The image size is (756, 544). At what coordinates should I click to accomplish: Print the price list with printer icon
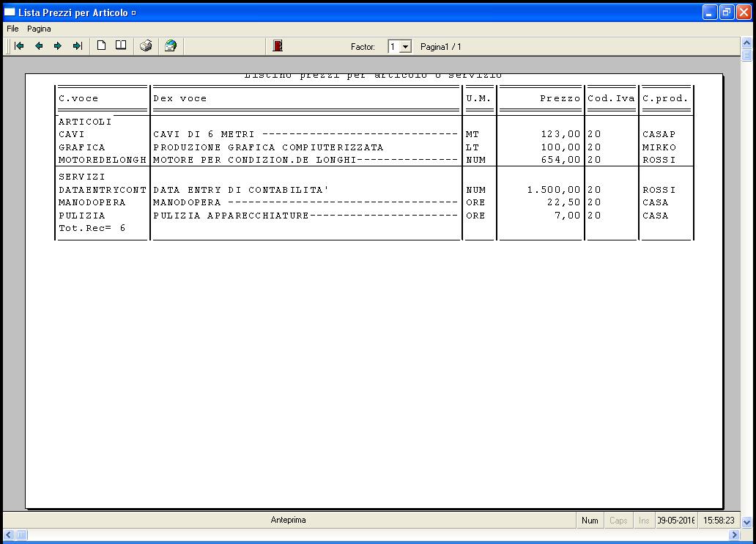point(146,46)
